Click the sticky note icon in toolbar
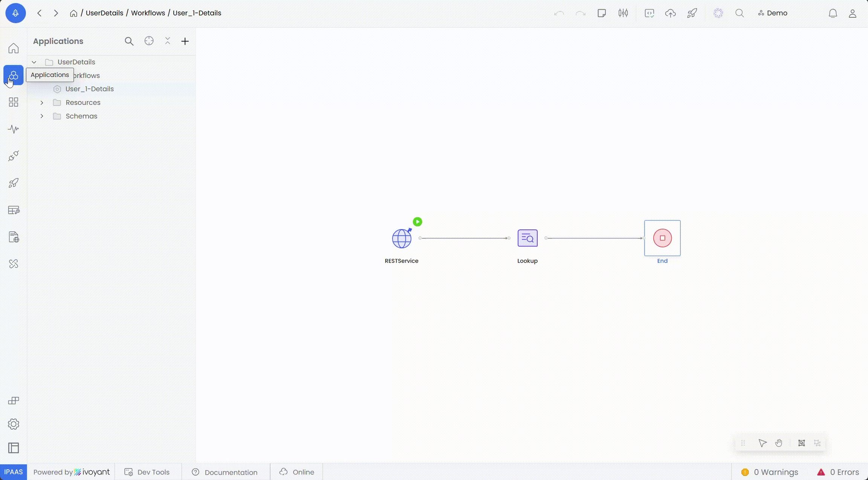868x480 pixels. [x=602, y=13]
